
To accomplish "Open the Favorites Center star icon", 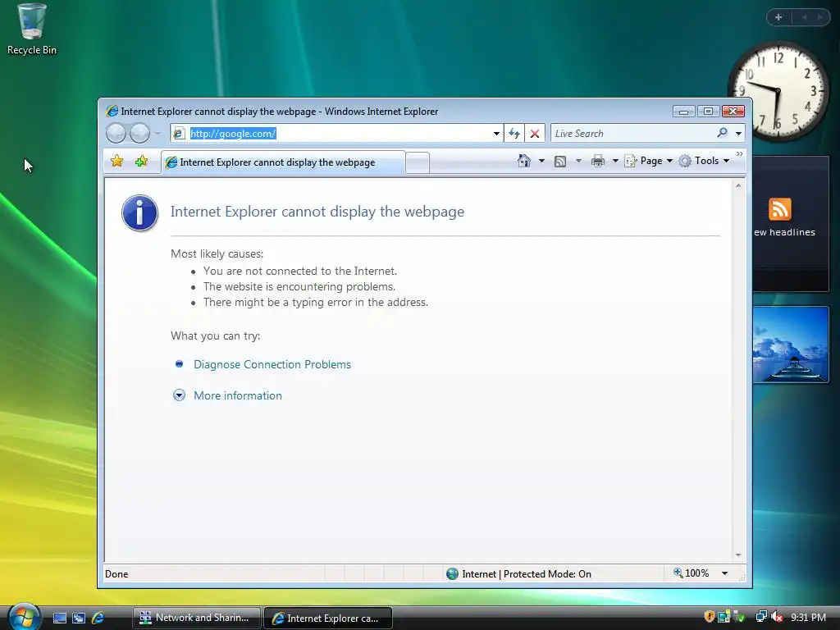I will tap(116, 162).
